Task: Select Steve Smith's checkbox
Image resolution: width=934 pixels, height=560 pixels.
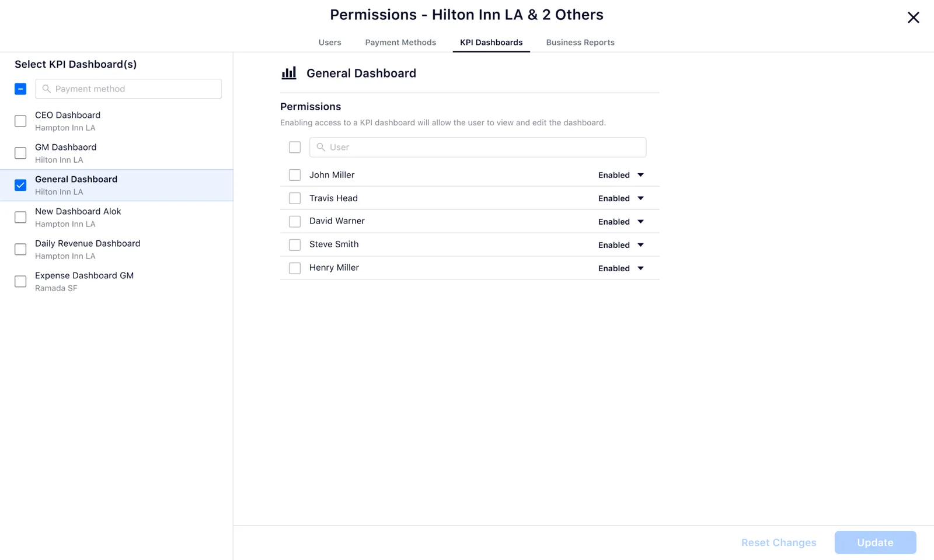Action: (x=295, y=245)
